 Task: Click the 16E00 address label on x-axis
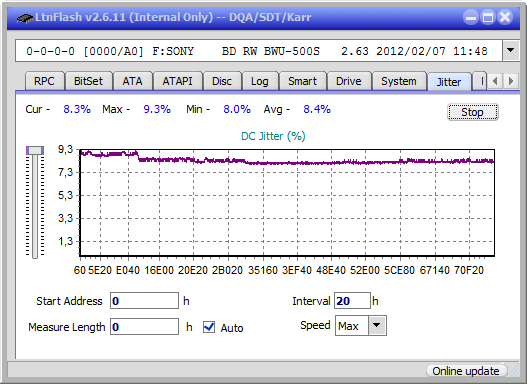[x=159, y=270]
